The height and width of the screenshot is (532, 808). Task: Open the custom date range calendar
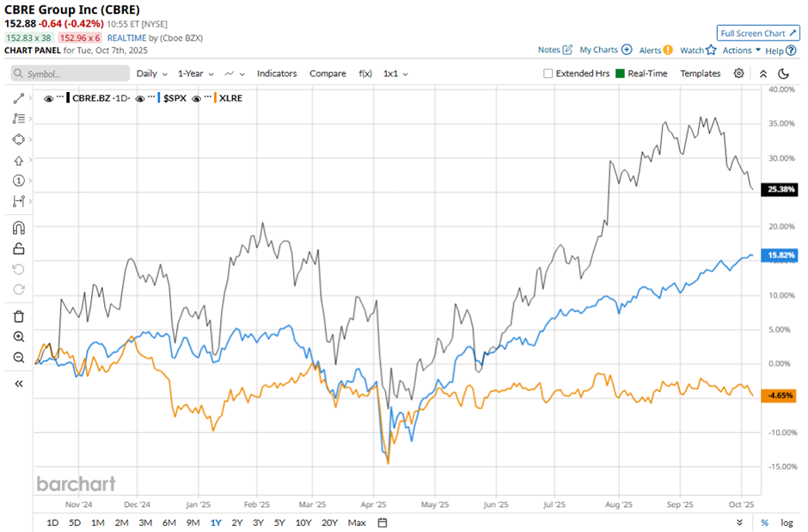[383, 523]
